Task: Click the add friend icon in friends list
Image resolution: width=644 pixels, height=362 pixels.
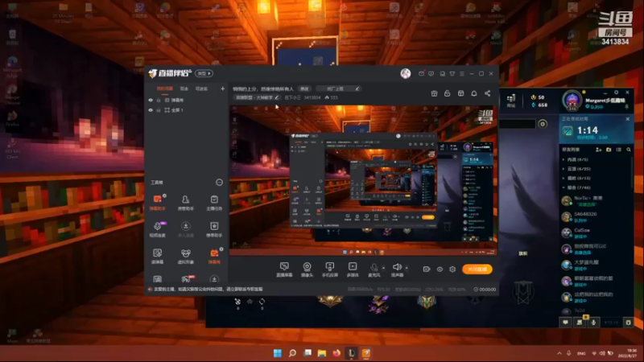Action: 599,150
